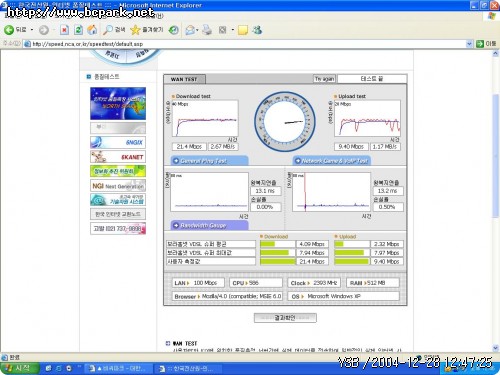The height and width of the screenshot is (375, 500).
Task: Open the Messenger people icon
Action: coord(257,30)
